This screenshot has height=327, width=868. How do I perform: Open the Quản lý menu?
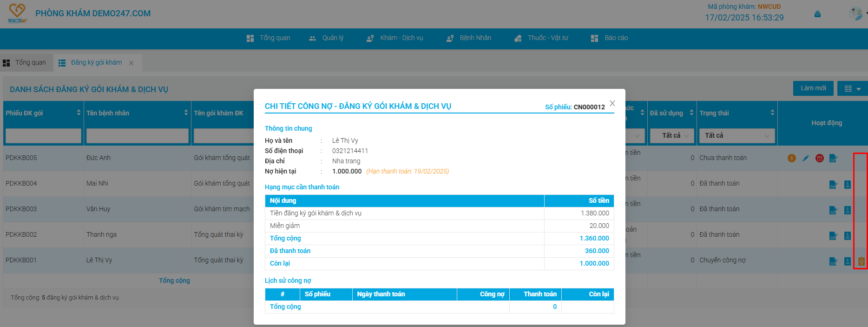(326, 38)
